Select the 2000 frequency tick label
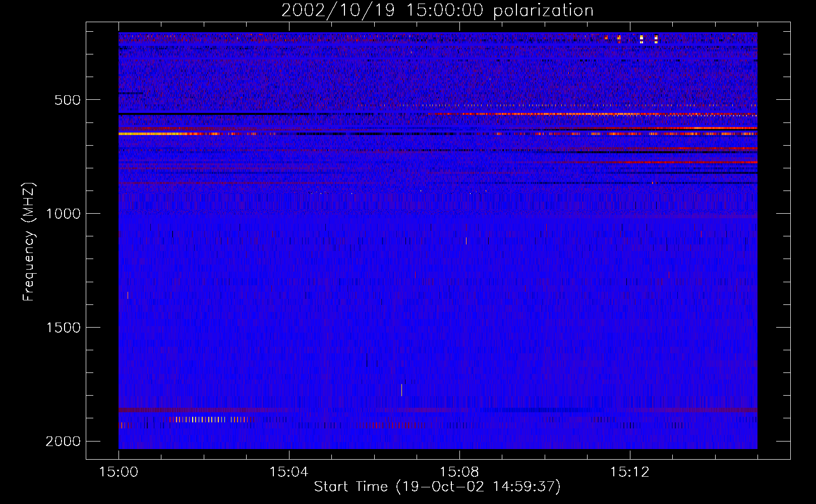 point(63,442)
